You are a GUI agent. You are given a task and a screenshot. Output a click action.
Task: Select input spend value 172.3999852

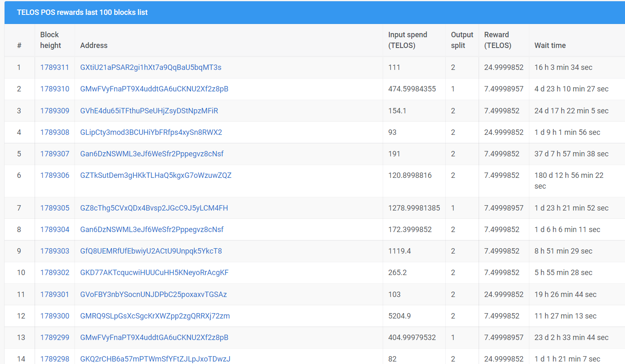410,230
